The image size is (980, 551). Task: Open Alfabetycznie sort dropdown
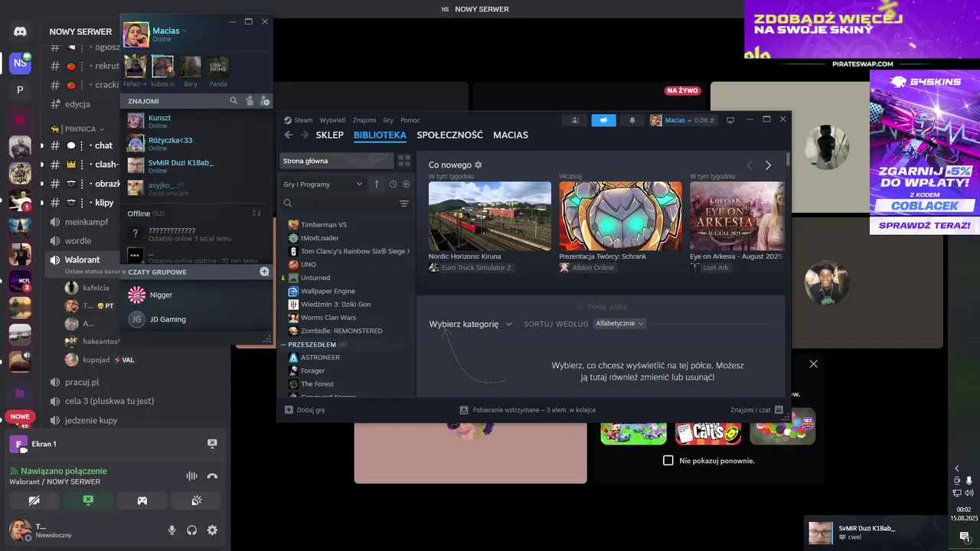619,324
